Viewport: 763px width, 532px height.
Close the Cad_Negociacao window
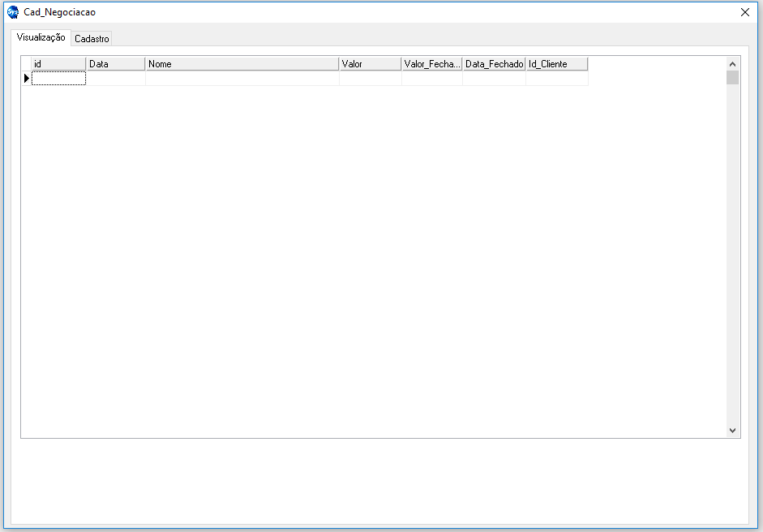click(744, 12)
